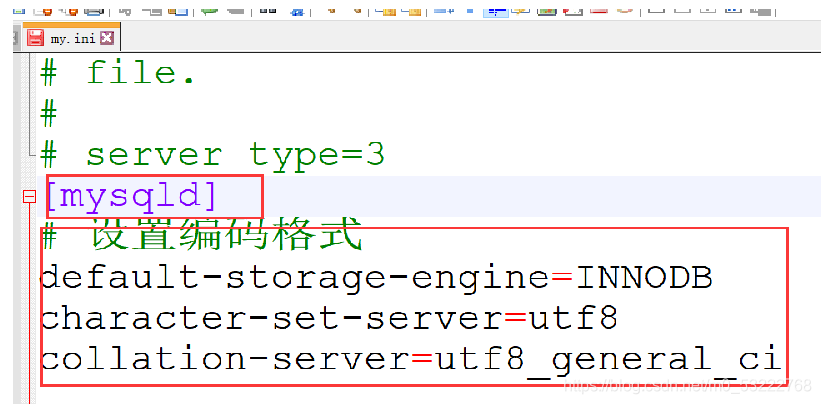Close the my.ini tab
The width and height of the screenshot is (821, 404).
107,37
